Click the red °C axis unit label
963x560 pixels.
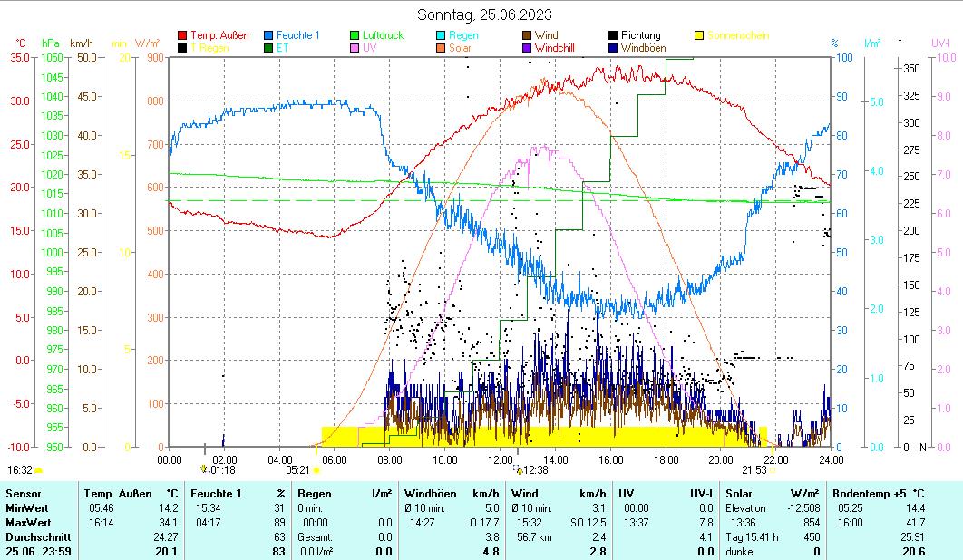pyautogui.click(x=21, y=43)
